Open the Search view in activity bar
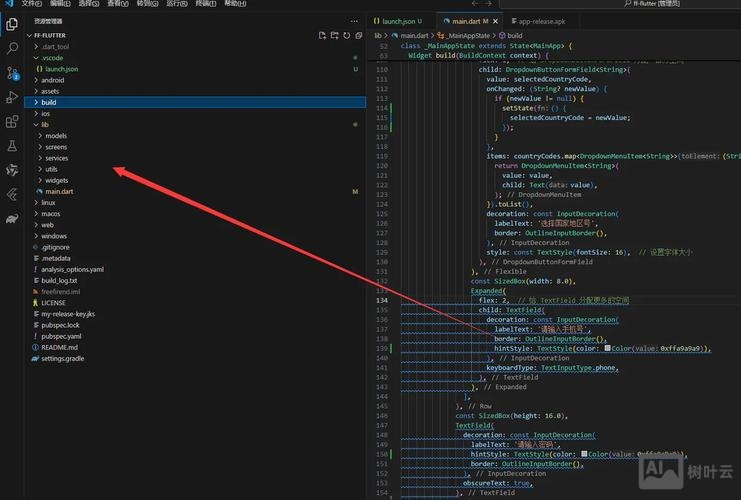Image resolution: width=741 pixels, height=500 pixels. coord(12,47)
